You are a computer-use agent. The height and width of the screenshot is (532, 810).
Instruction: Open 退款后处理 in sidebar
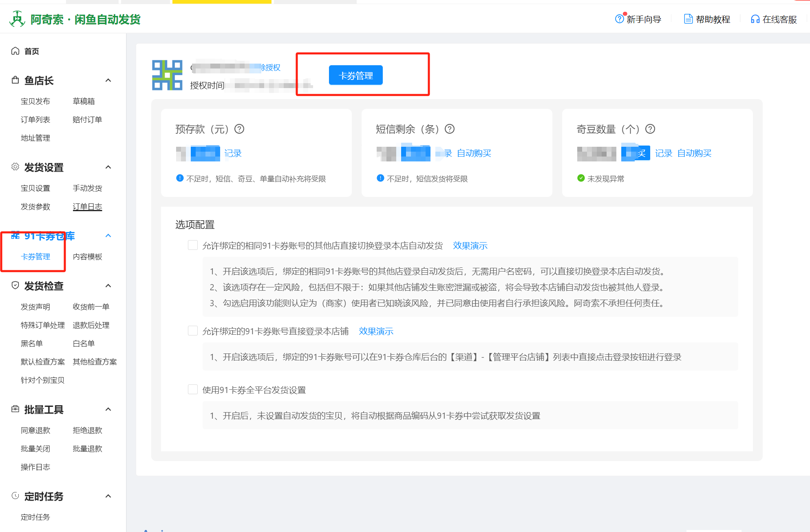91,325
